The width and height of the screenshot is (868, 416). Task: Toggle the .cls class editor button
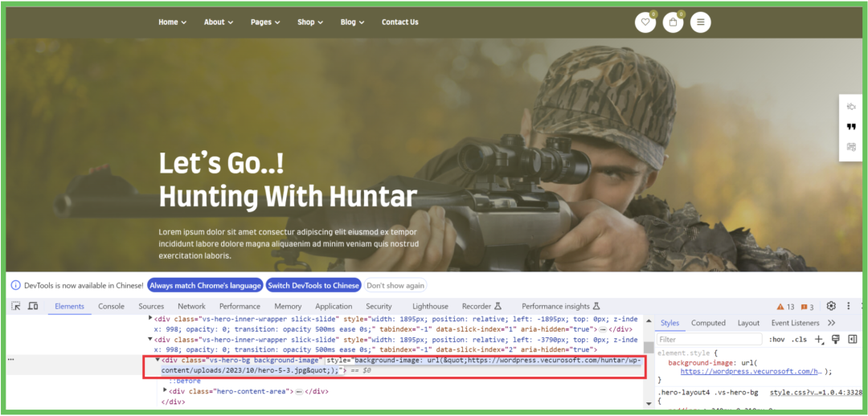pyautogui.click(x=799, y=340)
